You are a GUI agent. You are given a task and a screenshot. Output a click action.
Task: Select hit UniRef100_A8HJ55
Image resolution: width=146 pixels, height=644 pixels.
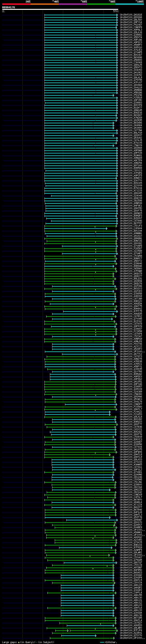(x=131, y=596)
